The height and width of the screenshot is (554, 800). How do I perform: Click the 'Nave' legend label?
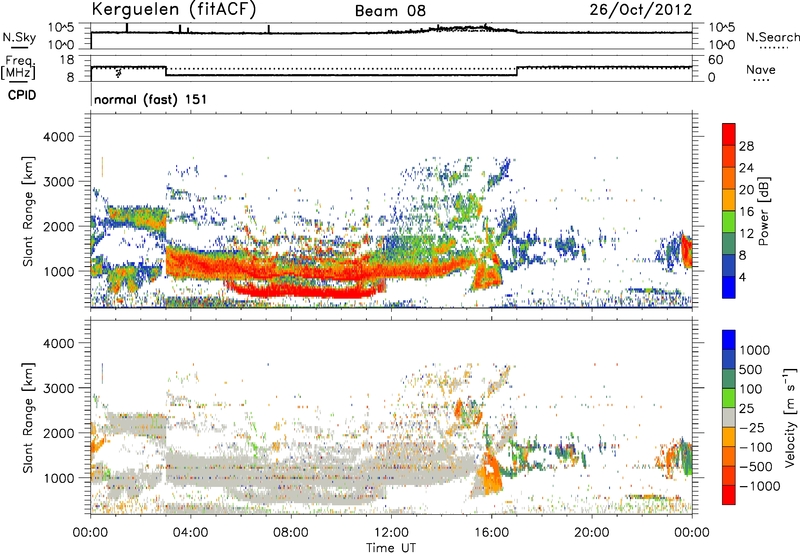[x=761, y=69]
